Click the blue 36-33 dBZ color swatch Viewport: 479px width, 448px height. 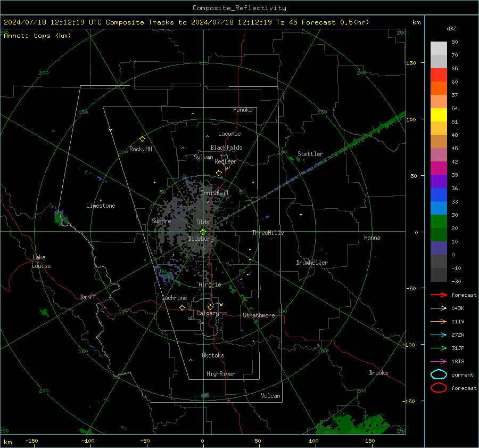pyautogui.click(x=439, y=195)
